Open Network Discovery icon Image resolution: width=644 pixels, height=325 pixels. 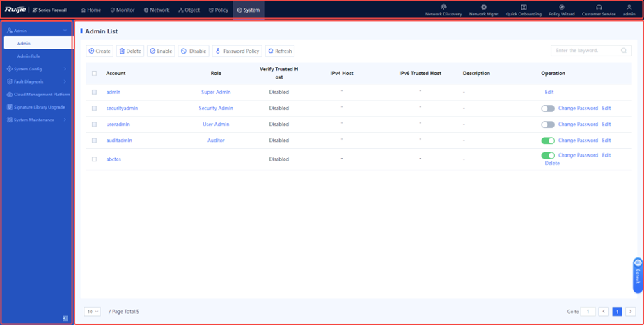(x=443, y=7)
